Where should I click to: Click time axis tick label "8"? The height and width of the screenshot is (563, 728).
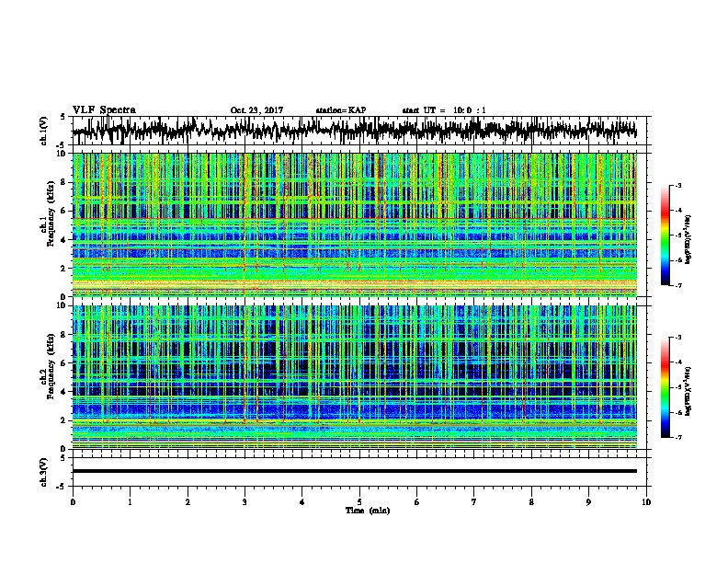pyautogui.click(x=531, y=502)
